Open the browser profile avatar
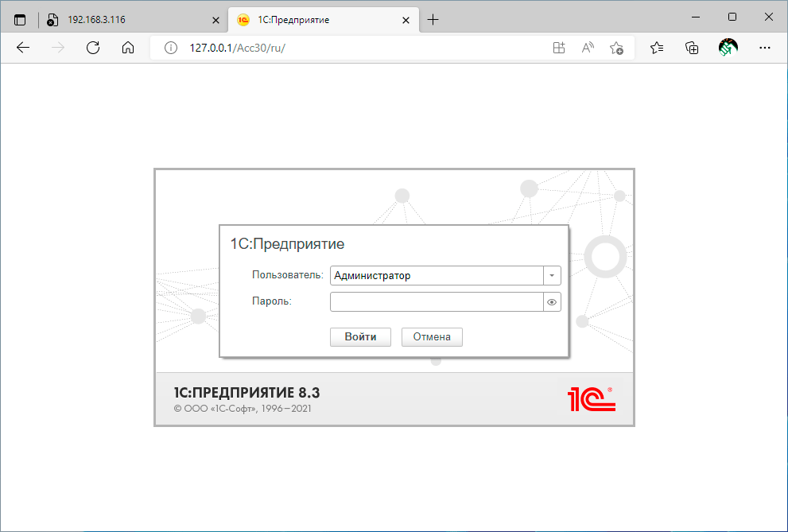 728,48
